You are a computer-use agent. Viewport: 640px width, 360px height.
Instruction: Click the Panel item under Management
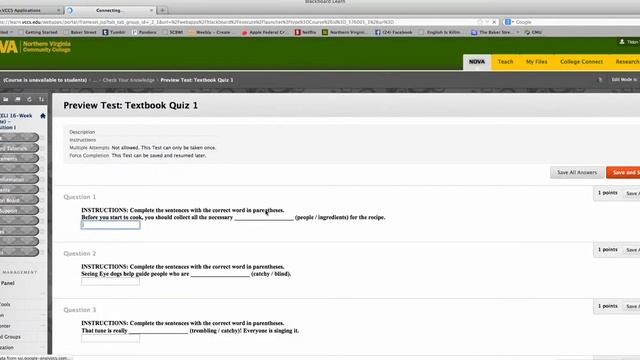[7, 283]
